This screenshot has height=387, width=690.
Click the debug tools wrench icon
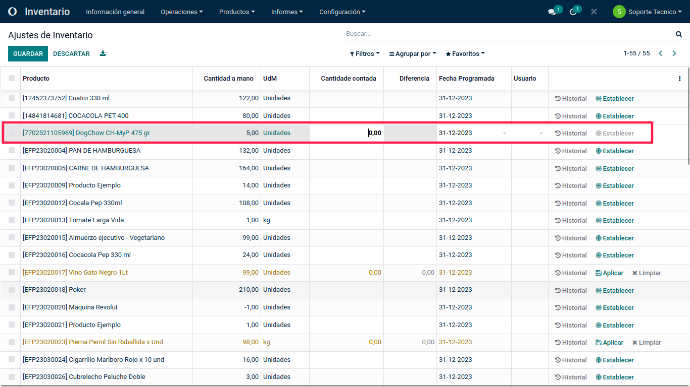point(594,12)
